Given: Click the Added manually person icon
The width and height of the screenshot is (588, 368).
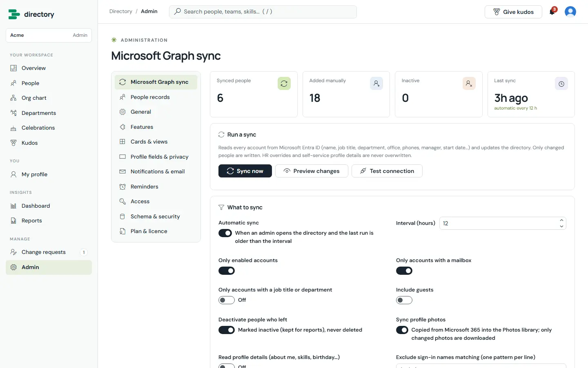Looking at the screenshot, I should [x=376, y=83].
